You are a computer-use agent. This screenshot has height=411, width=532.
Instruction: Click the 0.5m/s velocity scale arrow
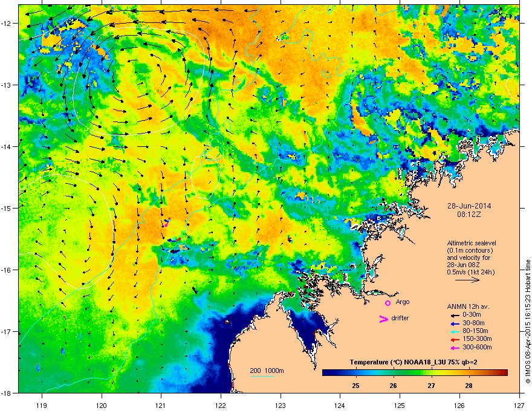(467, 280)
